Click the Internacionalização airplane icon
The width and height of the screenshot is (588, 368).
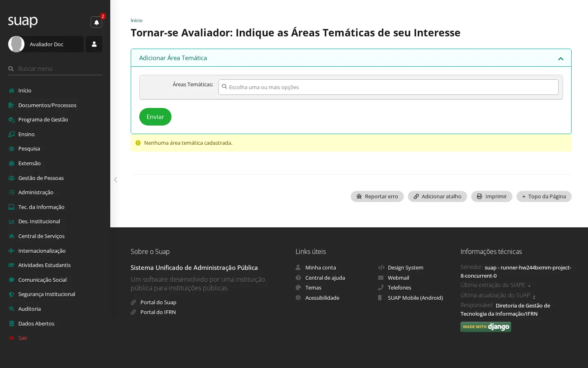(11, 251)
